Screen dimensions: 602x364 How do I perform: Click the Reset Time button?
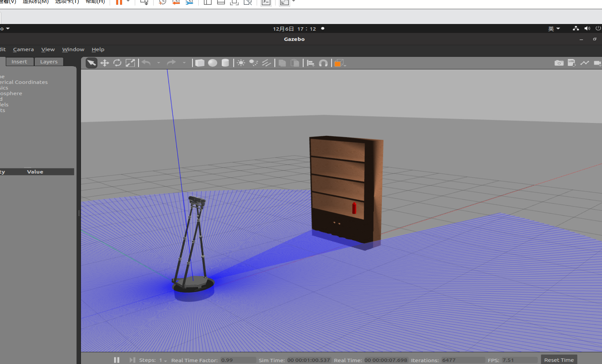559,360
